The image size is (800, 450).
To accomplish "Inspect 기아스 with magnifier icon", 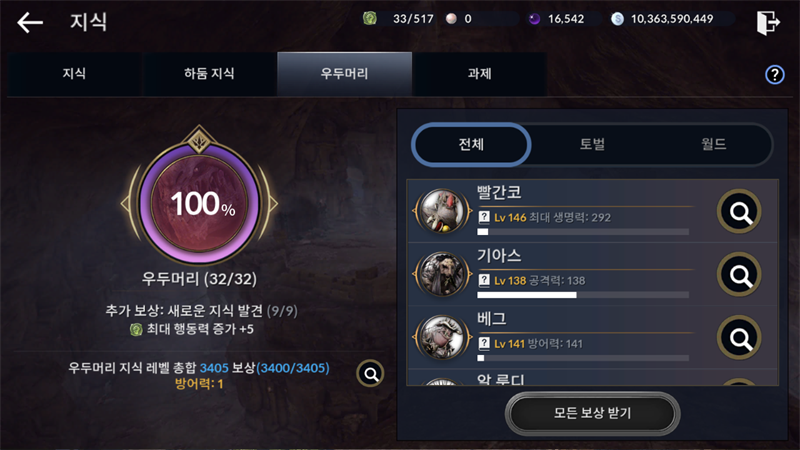I will (x=739, y=274).
